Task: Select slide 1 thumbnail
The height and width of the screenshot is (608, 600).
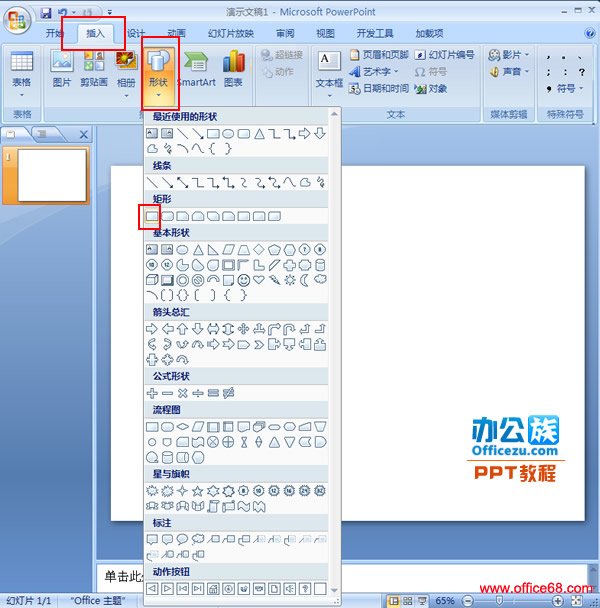Action: click(x=52, y=176)
